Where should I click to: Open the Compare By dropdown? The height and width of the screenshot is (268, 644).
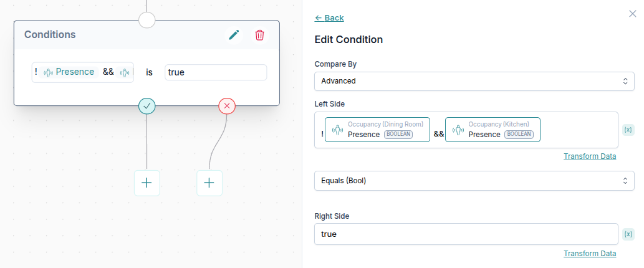[x=474, y=80]
